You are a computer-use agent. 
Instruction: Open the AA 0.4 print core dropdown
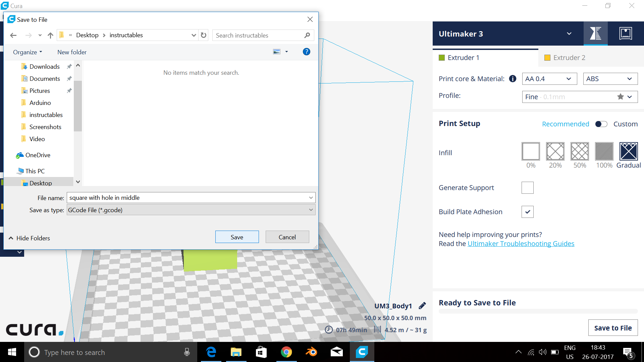click(549, 79)
